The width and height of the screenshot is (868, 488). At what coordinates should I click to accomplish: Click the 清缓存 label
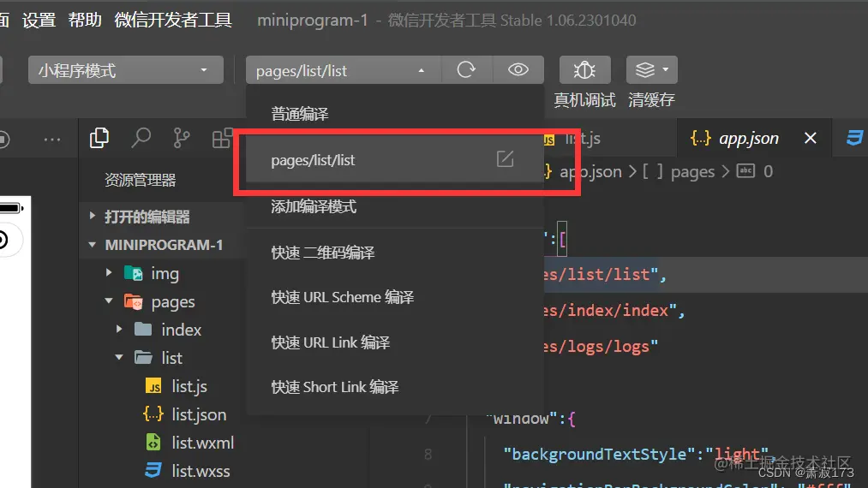(x=651, y=100)
